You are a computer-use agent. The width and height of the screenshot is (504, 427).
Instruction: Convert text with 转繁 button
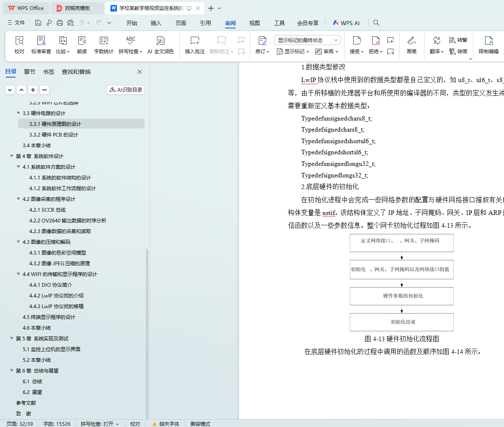click(458, 40)
